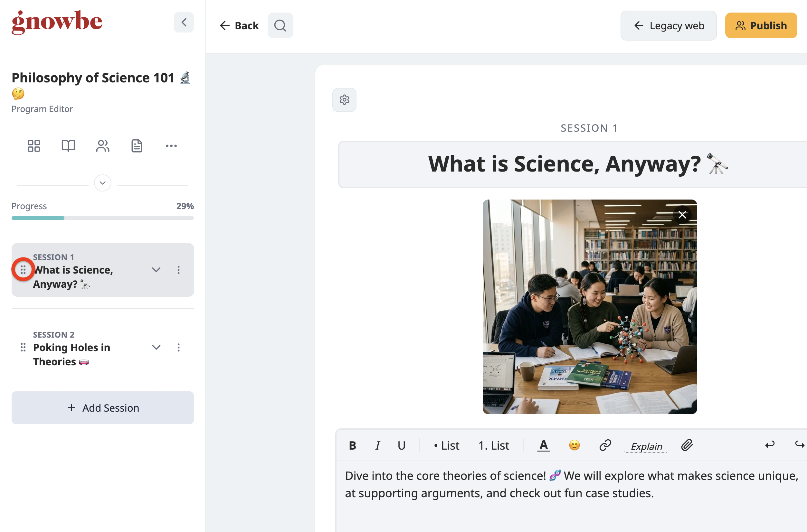
Task: Click the Philosophy of Science 101 program title
Action: 101,85
